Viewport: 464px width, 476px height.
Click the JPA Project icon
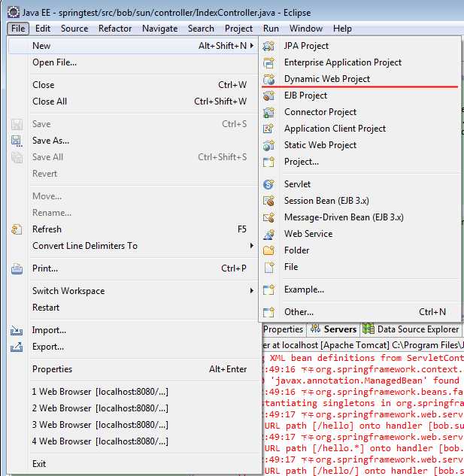(268, 46)
